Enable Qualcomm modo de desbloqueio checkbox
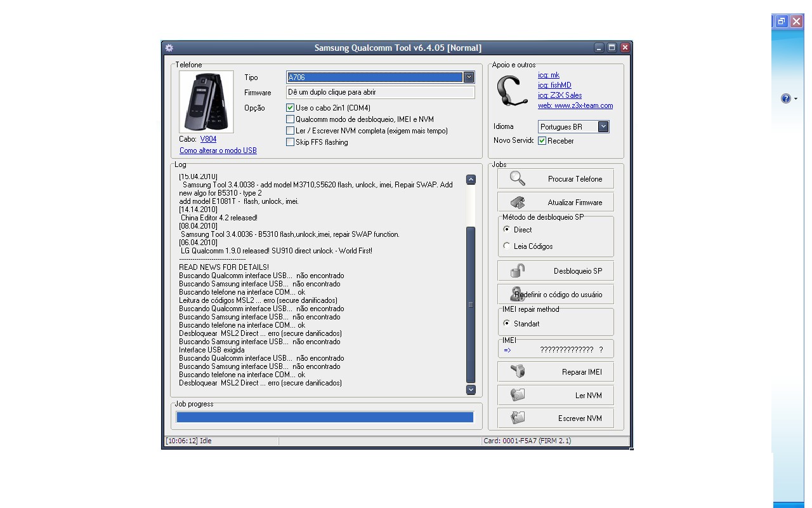This screenshot has width=812, height=508. click(291, 119)
